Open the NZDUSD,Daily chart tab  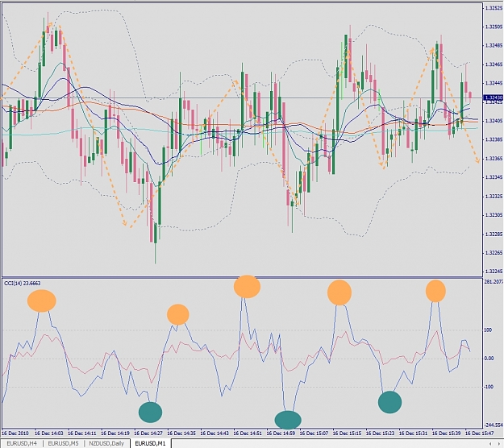106,443
